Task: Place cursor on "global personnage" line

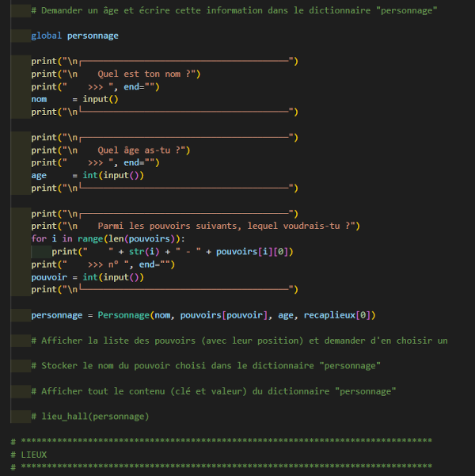Action: click(74, 36)
